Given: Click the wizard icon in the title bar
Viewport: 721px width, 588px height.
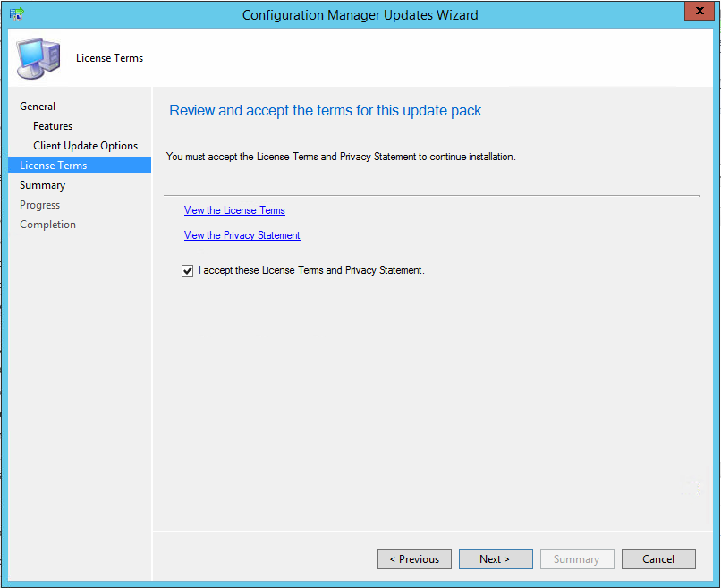Looking at the screenshot, I should point(17,14).
